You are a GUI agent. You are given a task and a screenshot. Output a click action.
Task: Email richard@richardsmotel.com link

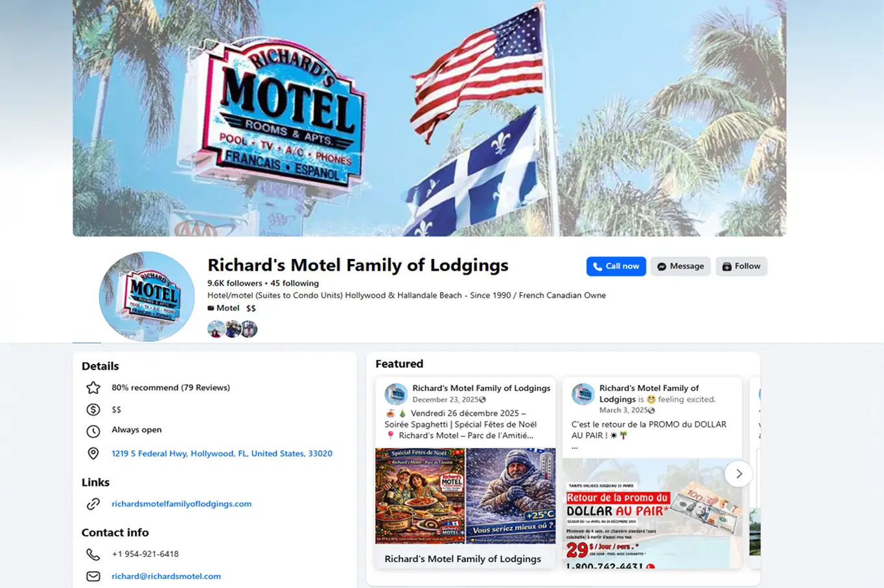coord(166,576)
